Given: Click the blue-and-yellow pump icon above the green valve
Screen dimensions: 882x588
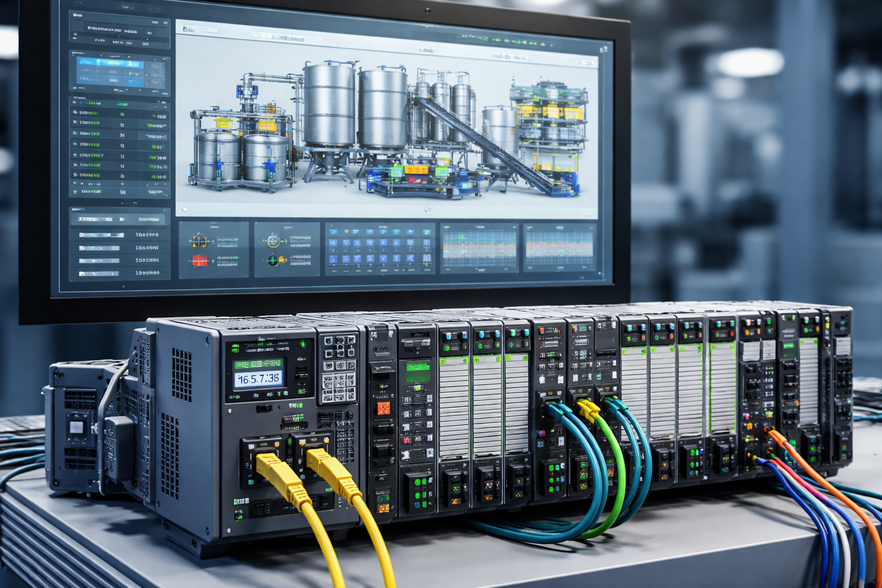Looking at the screenshot, I should 273,241.
